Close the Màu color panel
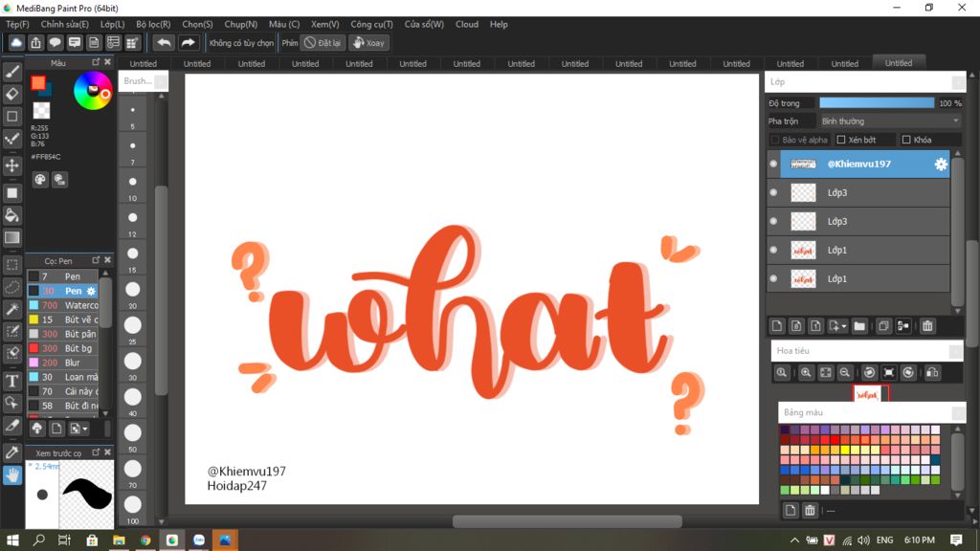The width and height of the screenshot is (980, 551). pos(107,62)
